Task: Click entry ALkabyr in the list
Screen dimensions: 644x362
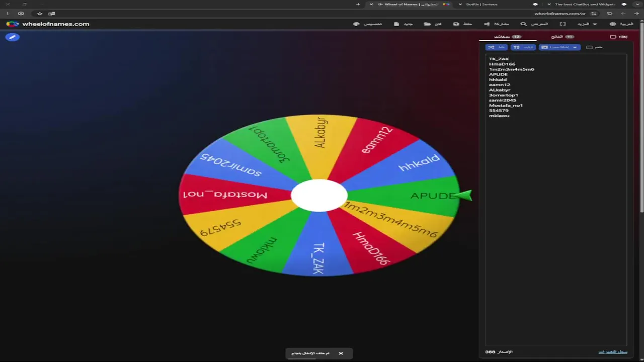Action: (x=500, y=90)
